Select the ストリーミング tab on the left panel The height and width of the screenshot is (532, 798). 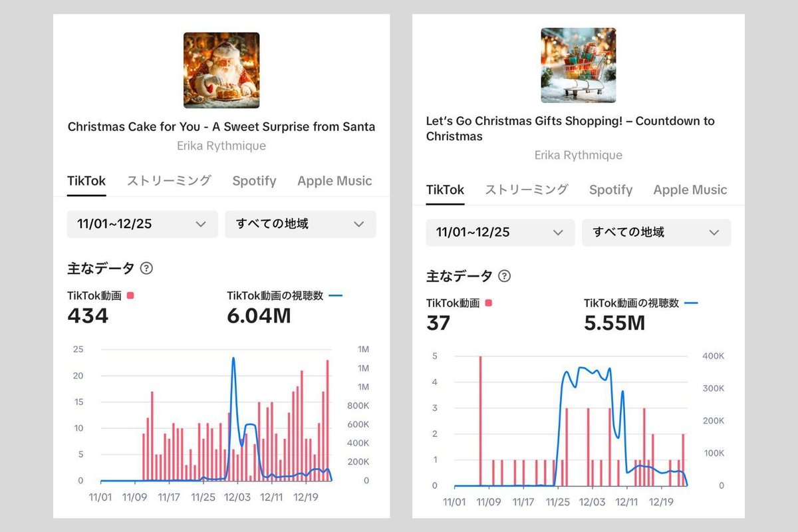click(168, 180)
